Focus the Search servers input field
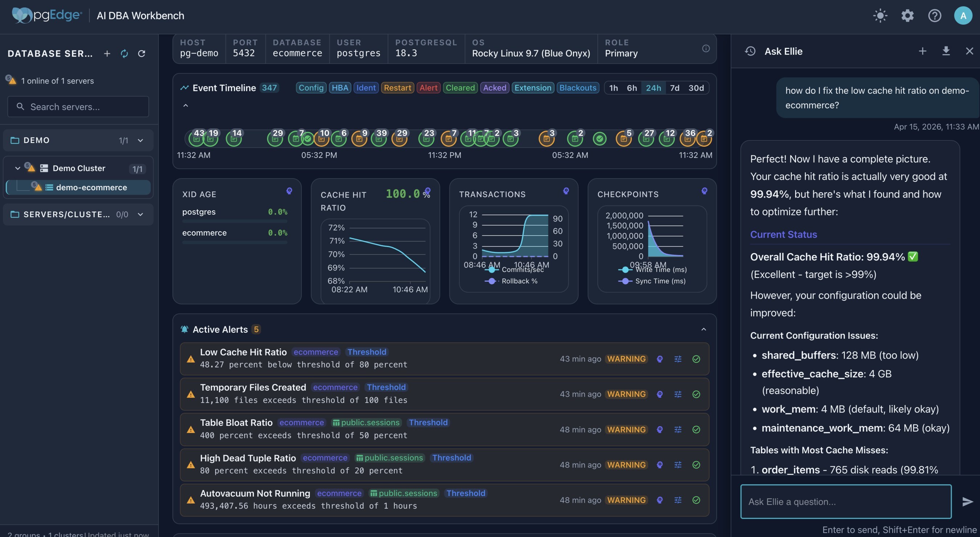Screen dimensions: 980x537 point(78,106)
